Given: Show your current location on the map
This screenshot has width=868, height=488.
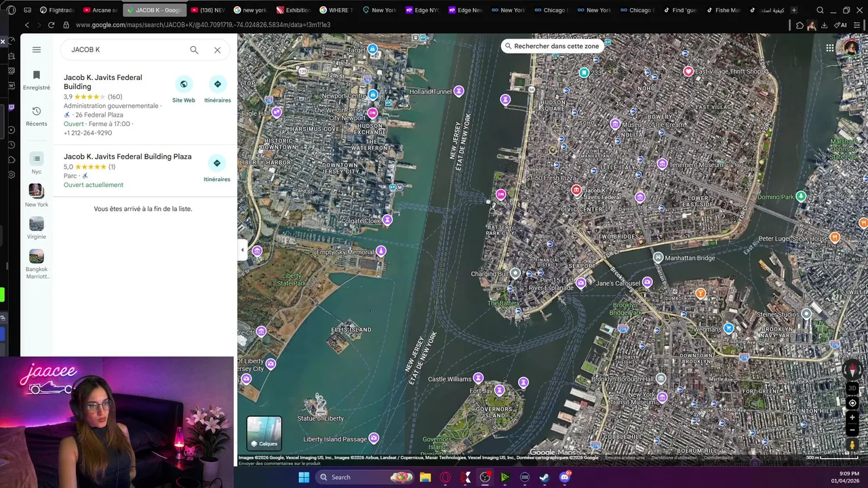Looking at the screenshot, I should coord(852,403).
